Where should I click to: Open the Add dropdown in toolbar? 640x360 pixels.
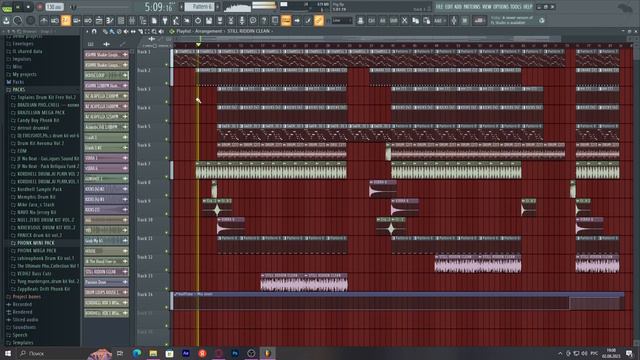pos(439,20)
